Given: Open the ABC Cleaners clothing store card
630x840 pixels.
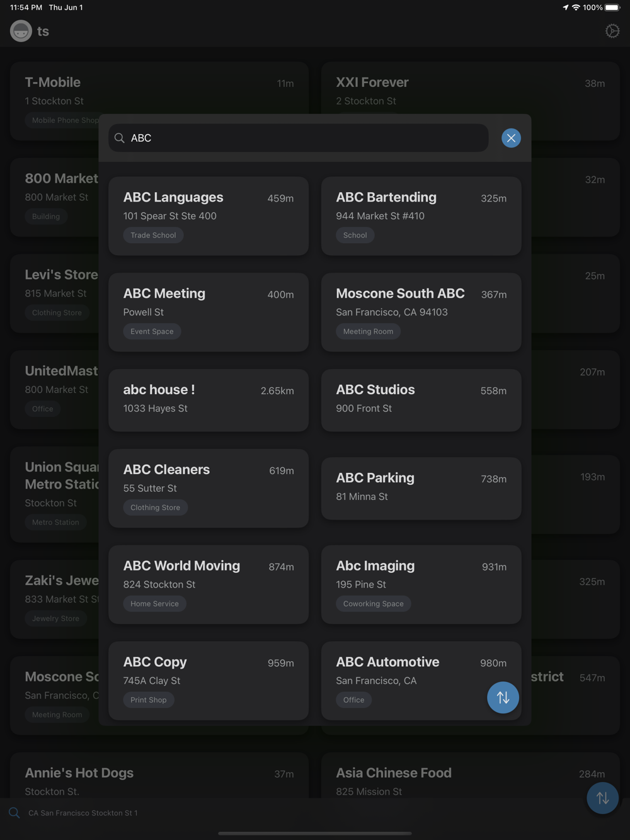Looking at the screenshot, I should tap(209, 488).
